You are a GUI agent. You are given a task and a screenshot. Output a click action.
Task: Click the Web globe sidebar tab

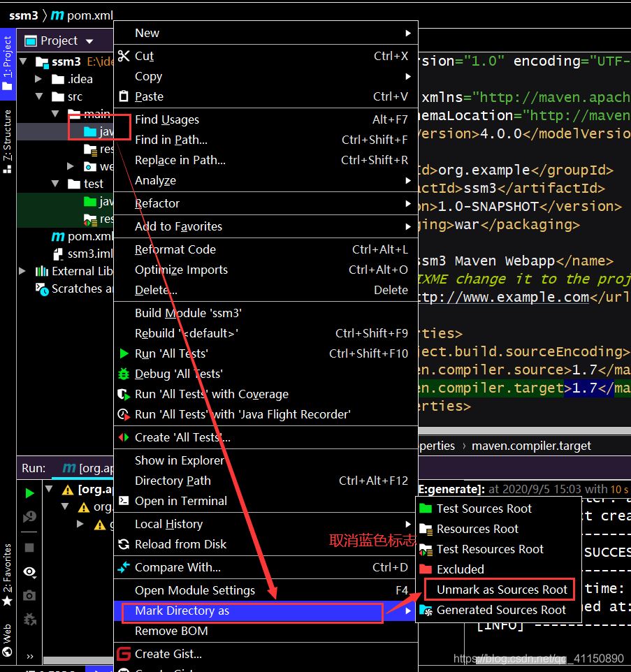click(x=8, y=641)
